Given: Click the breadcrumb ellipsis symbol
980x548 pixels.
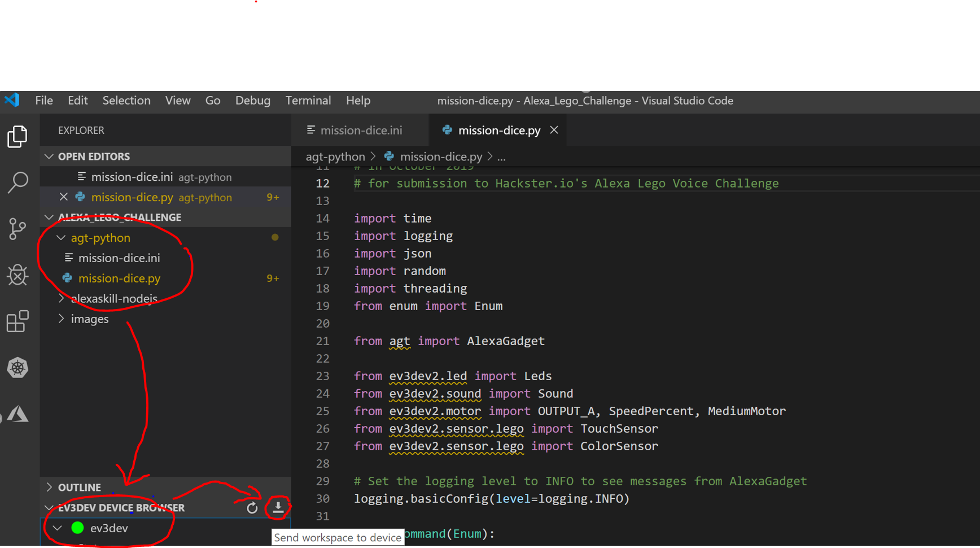Looking at the screenshot, I should point(501,157).
